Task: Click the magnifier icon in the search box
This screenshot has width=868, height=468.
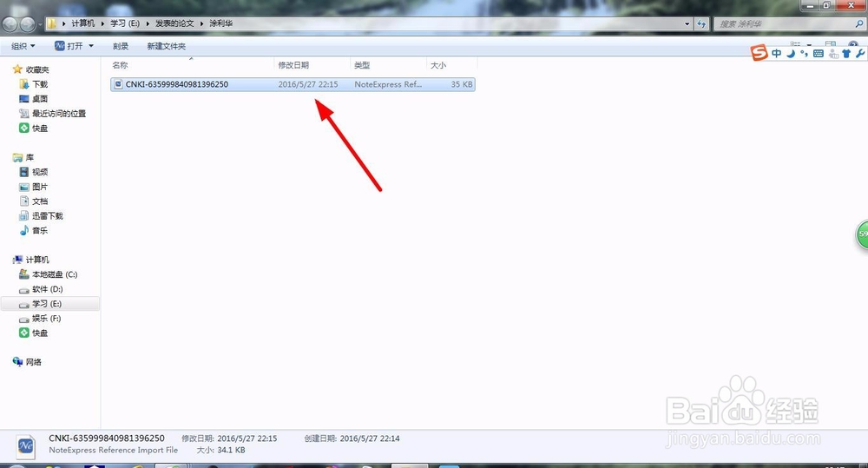Action: point(859,23)
